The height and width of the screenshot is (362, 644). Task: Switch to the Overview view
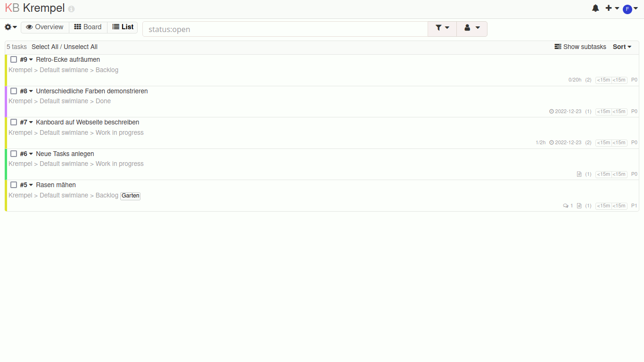click(45, 27)
